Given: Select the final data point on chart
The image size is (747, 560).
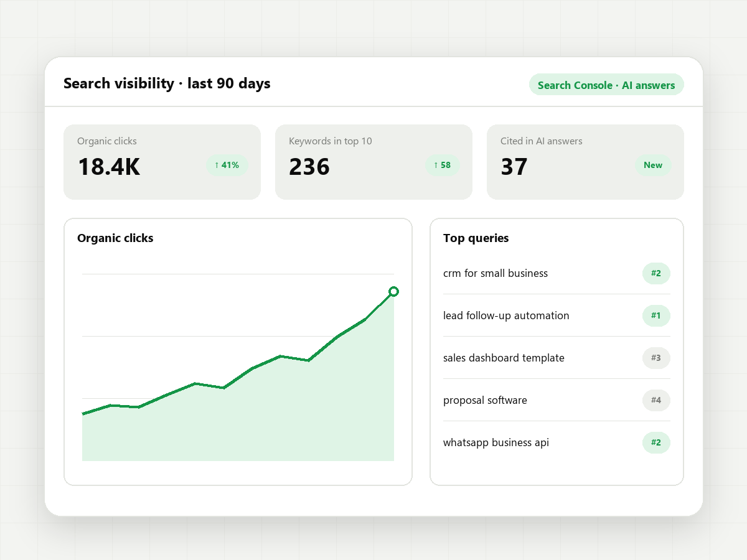Looking at the screenshot, I should 393,291.
